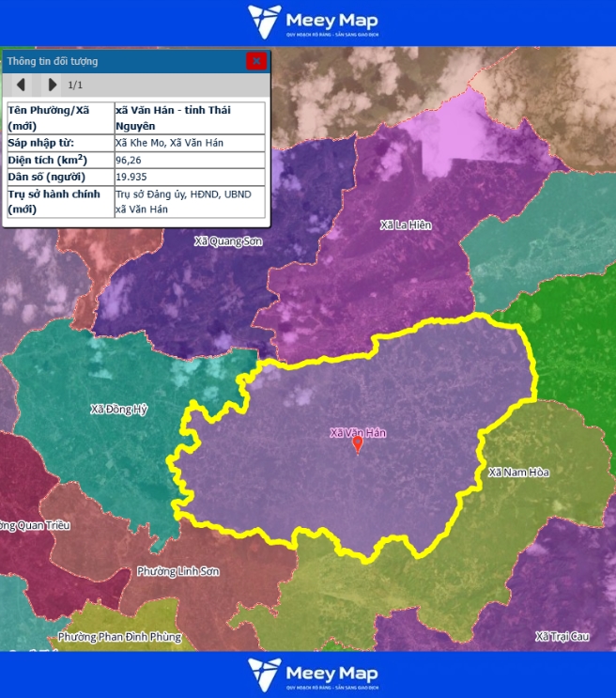Screen dimensions: 616x698
Task: Click the Phường Linh Sơn label
Action: click(x=177, y=571)
